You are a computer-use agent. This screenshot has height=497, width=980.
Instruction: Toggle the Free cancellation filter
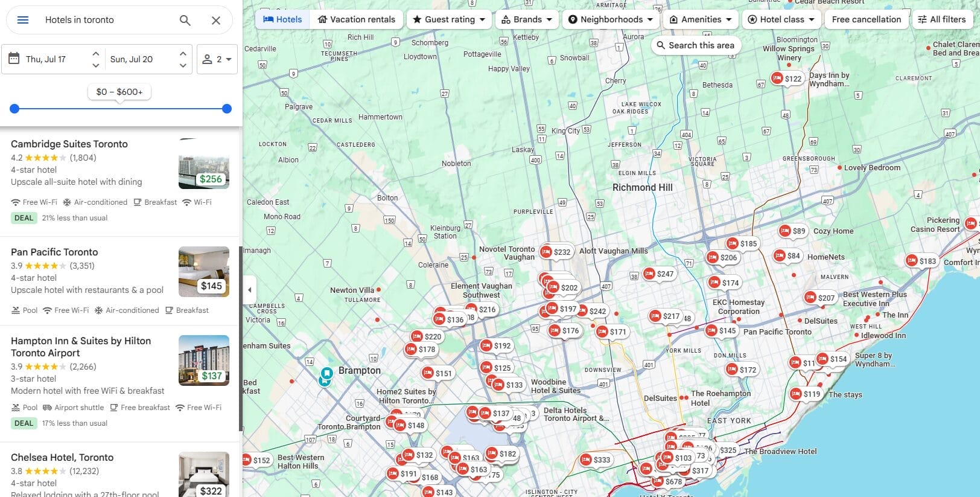coord(866,19)
